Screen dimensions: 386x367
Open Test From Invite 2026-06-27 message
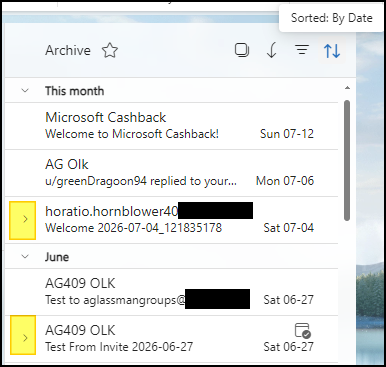coord(171,339)
